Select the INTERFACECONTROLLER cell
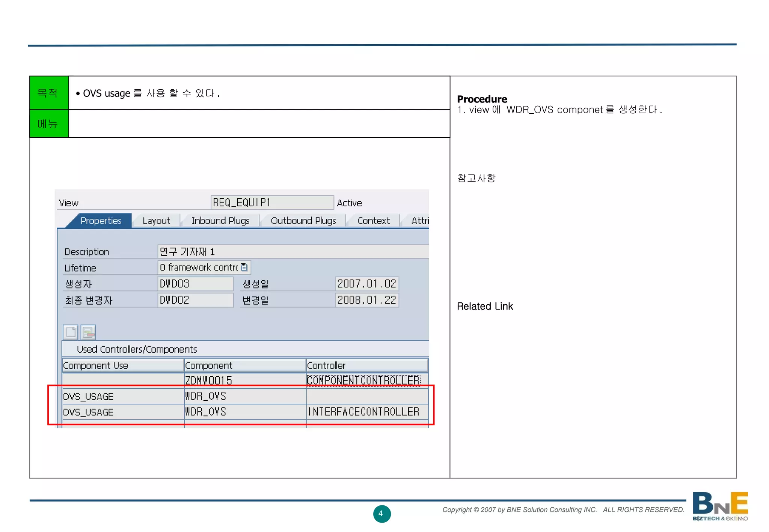This screenshot has height=532, width=769. point(367,412)
